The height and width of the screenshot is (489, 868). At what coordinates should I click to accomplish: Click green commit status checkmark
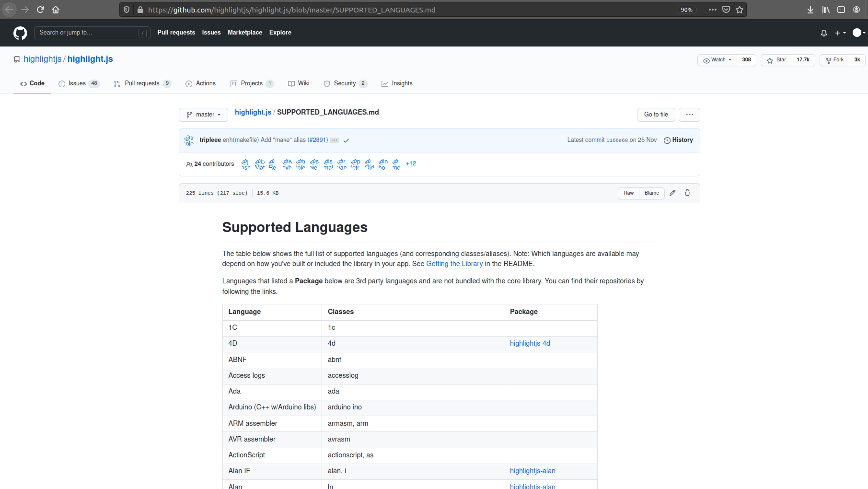point(346,140)
